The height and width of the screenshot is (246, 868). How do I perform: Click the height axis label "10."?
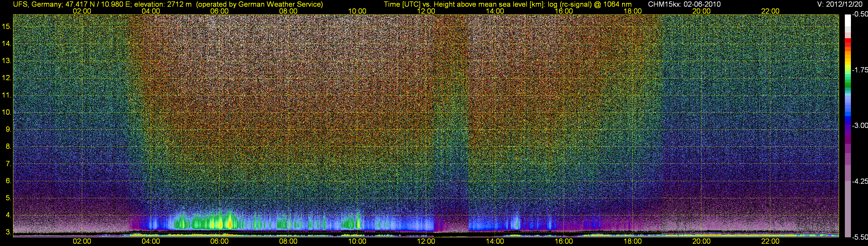coord(7,113)
